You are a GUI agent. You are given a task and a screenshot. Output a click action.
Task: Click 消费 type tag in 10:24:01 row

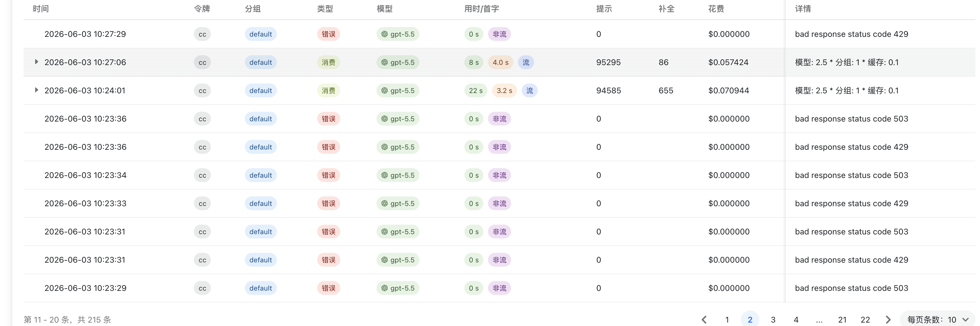tap(329, 90)
